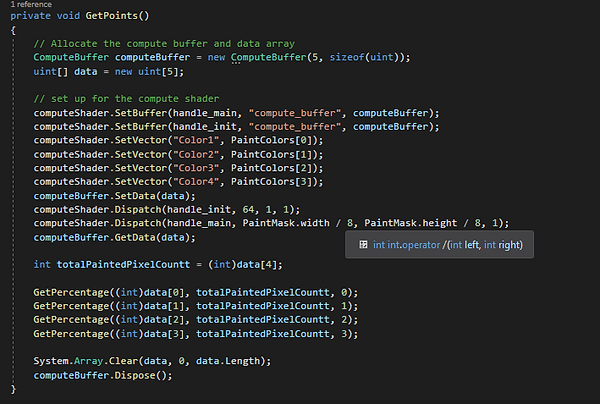
Task: Click the 'private' keyword
Action: coord(30,16)
